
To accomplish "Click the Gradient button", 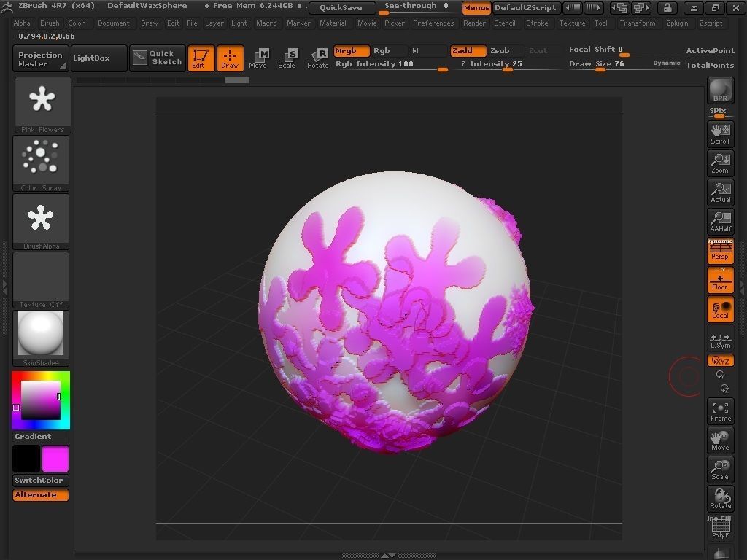I will click(41, 437).
